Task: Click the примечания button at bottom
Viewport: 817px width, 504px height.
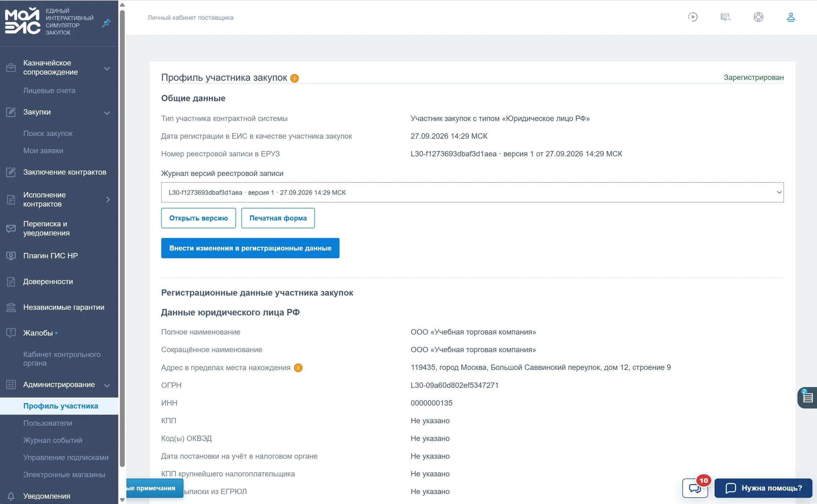Action: pos(155,488)
